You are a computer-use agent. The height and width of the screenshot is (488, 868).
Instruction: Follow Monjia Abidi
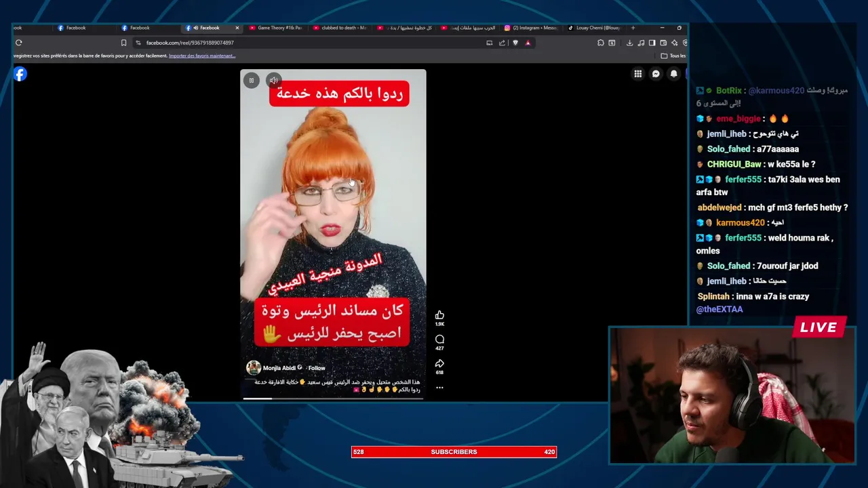point(317,368)
